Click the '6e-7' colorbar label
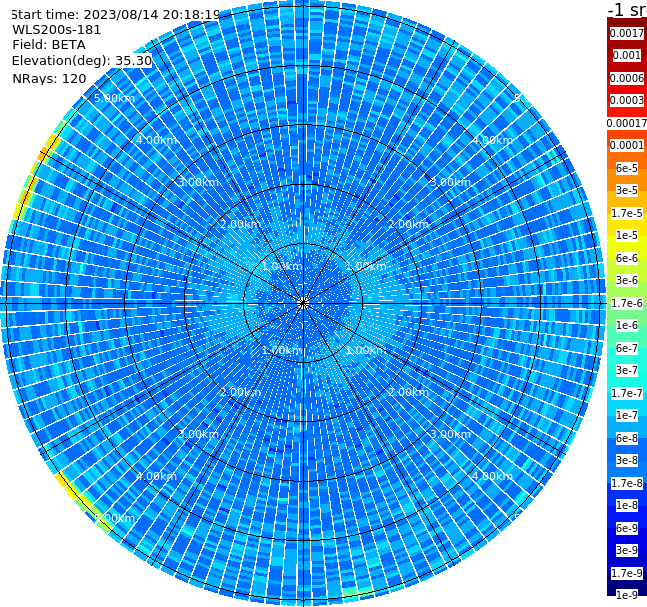Viewport: 647px width, 607px height. coord(627,348)
